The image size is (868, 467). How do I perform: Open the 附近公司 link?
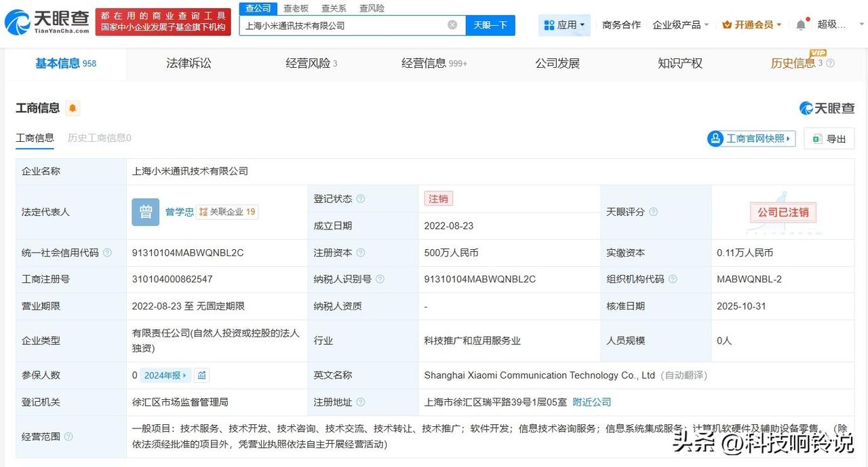592,402
